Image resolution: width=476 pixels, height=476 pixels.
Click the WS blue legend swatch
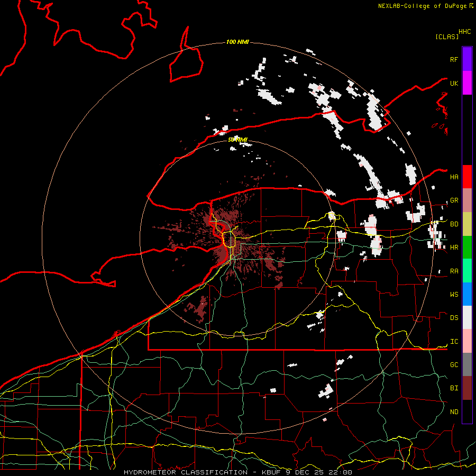(x=467, y=294)
